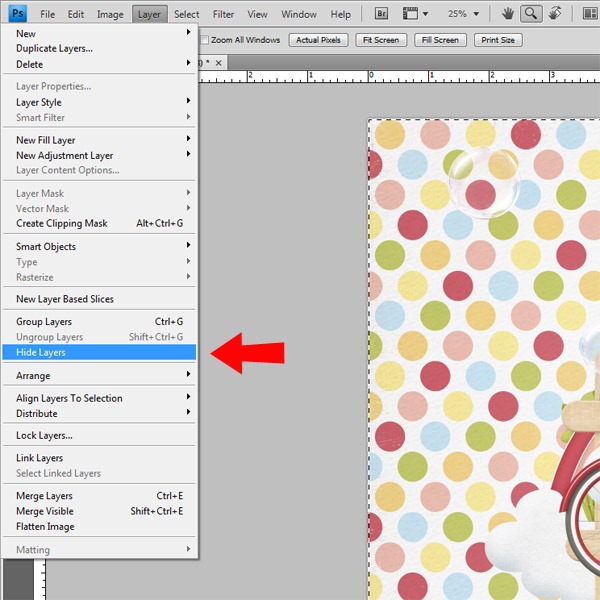Select the Hand tool icon
This screenshot has height=600, width=600.
(507, 14)
